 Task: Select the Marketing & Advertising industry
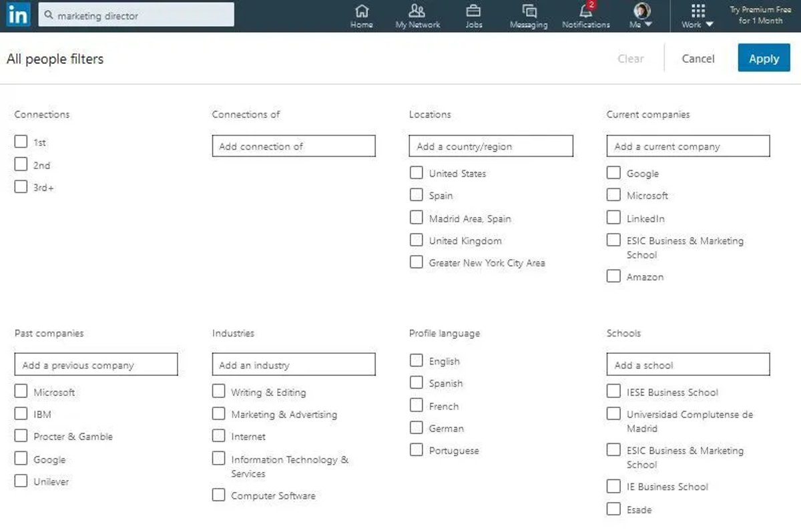tap(218, 414)
